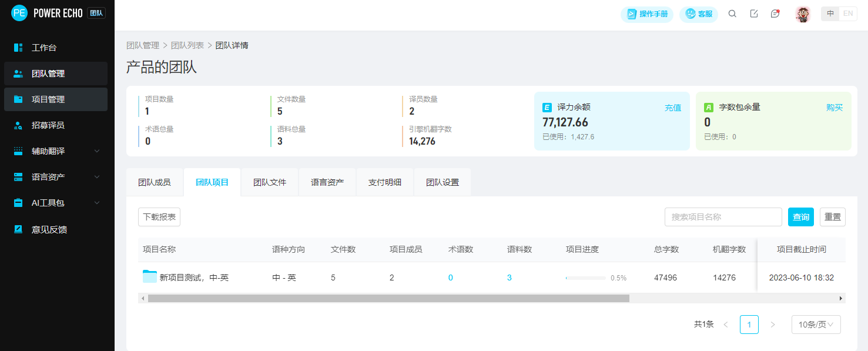
Task: Open the edit note icon in header
Action: point(754,14)
